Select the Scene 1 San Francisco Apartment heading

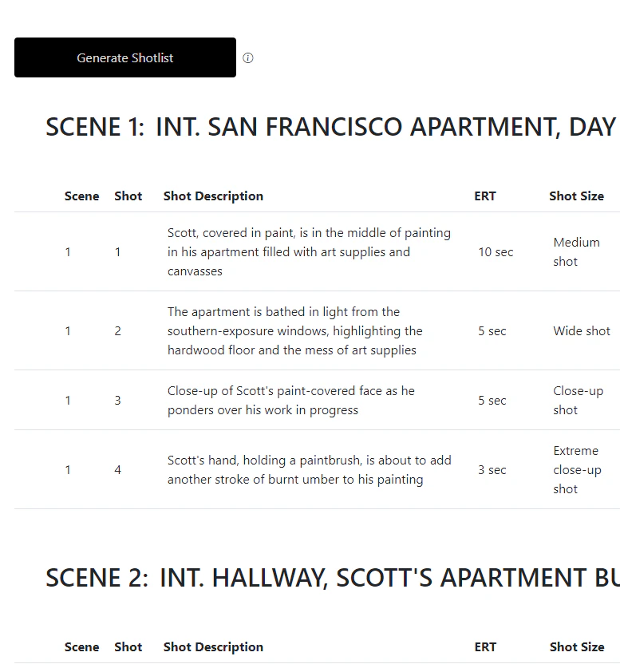point(330,127)
